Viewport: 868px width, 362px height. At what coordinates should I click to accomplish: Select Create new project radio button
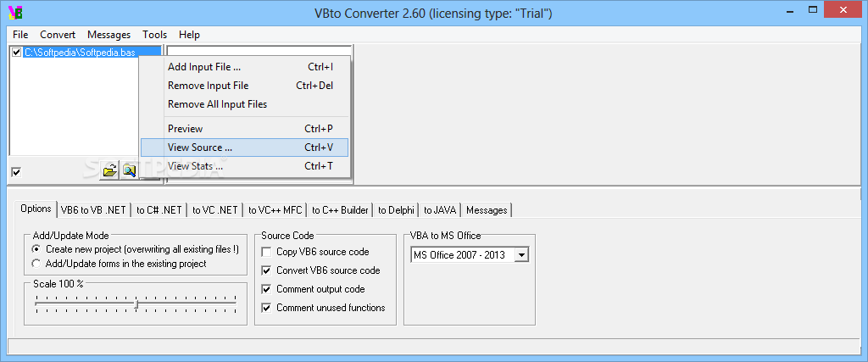[x=36, y=249]
